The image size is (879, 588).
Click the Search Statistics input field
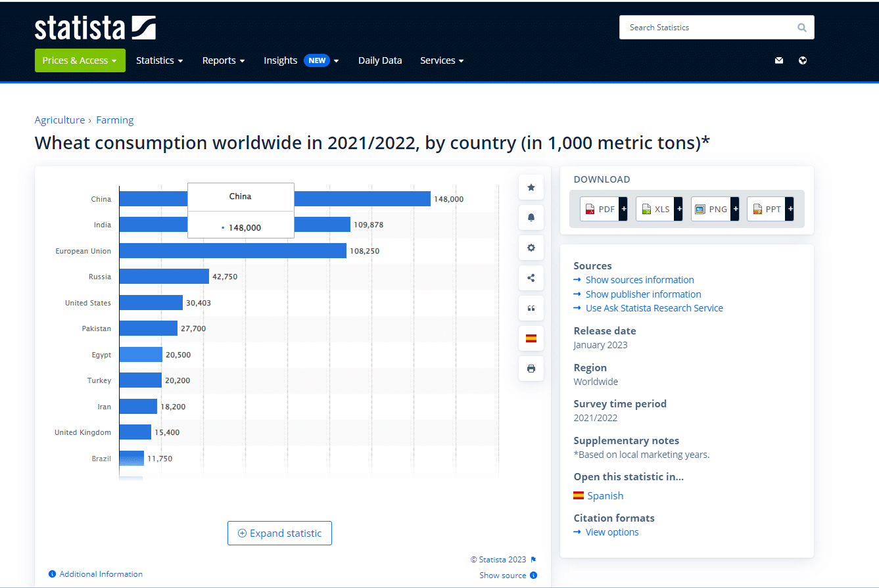[x=707, y=28]
